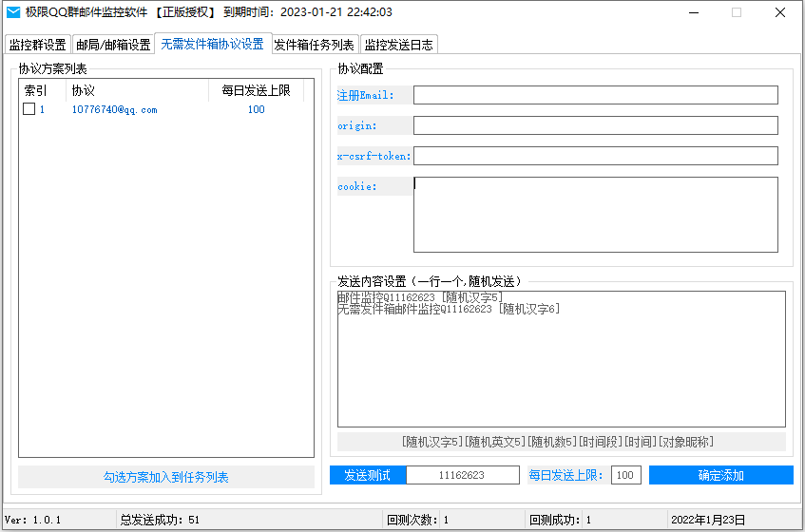805x532 pixels.
Task: Check the box for protocol row 1
Action: tap(29, 108)
